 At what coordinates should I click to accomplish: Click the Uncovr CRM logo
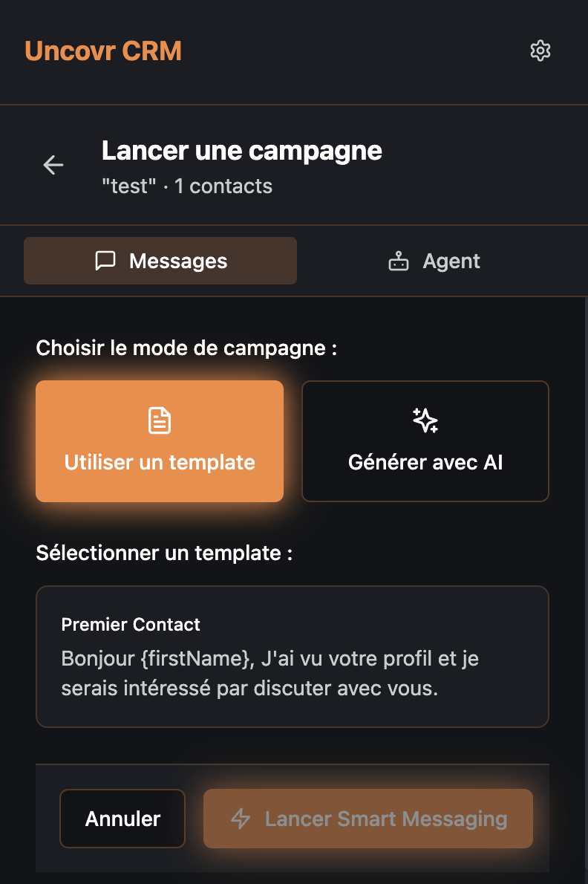[103, 51]
